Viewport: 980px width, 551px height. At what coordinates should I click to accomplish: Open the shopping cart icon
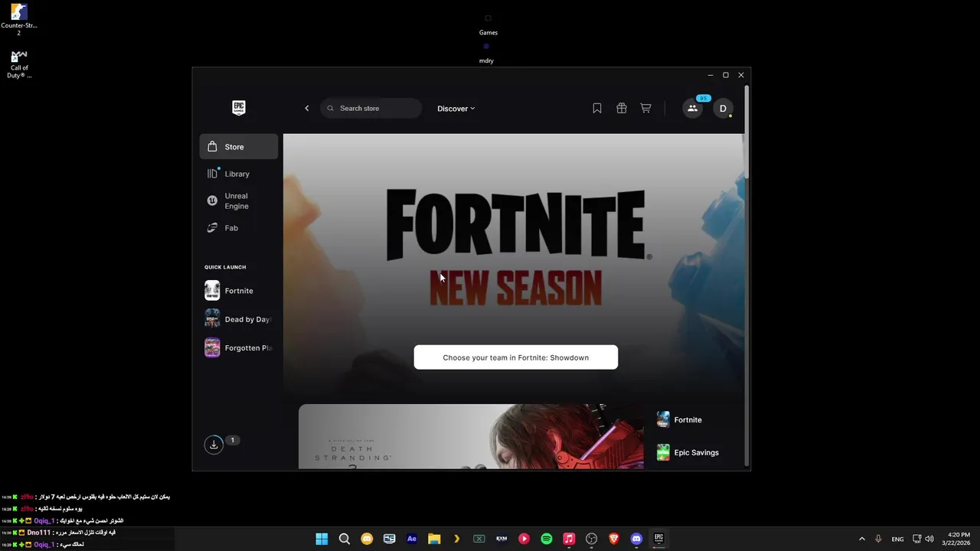646,108
